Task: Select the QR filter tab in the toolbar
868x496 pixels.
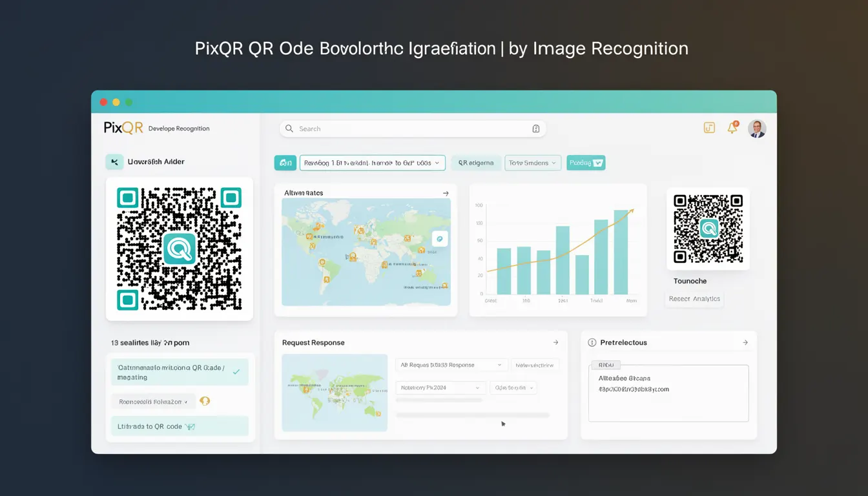Action: (x=476, y=163)
